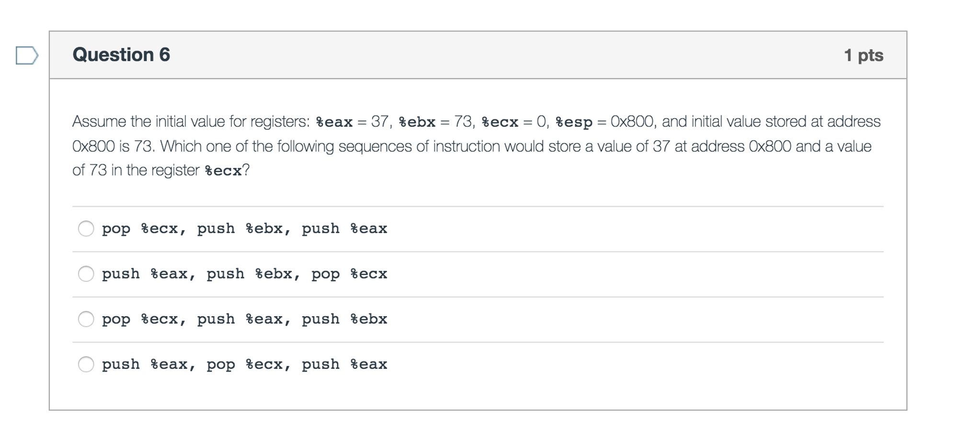
Task: Click the "Question 6" title
Action: pos(121,55)
